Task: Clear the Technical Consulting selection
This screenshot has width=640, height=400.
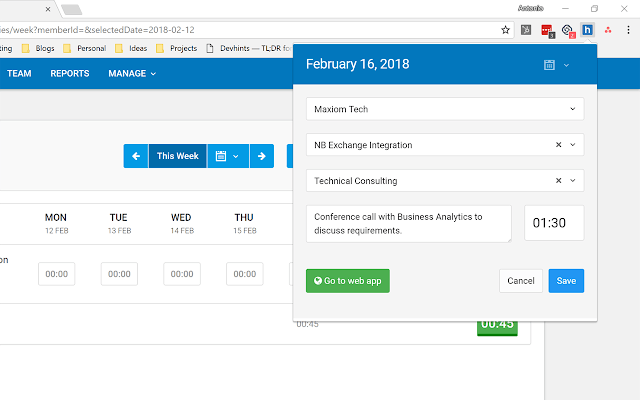Action: [558, 180]
